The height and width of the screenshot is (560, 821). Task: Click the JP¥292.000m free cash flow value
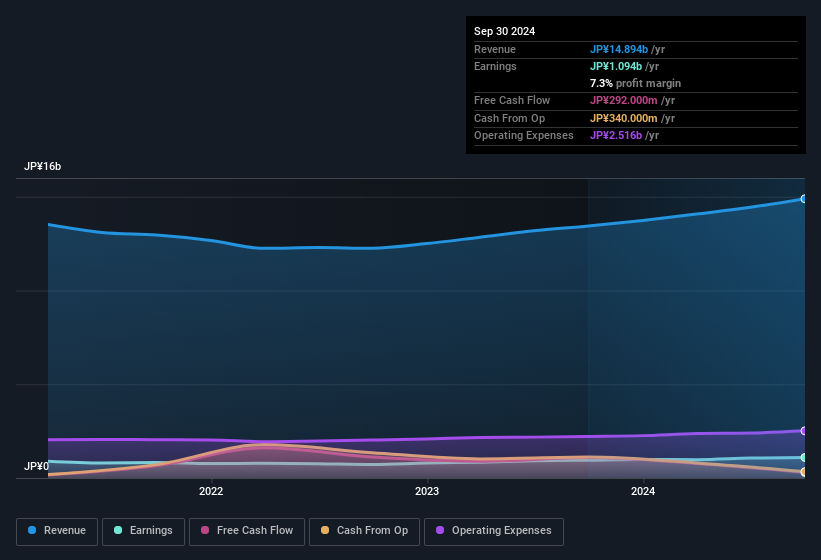tap(624, 100)
